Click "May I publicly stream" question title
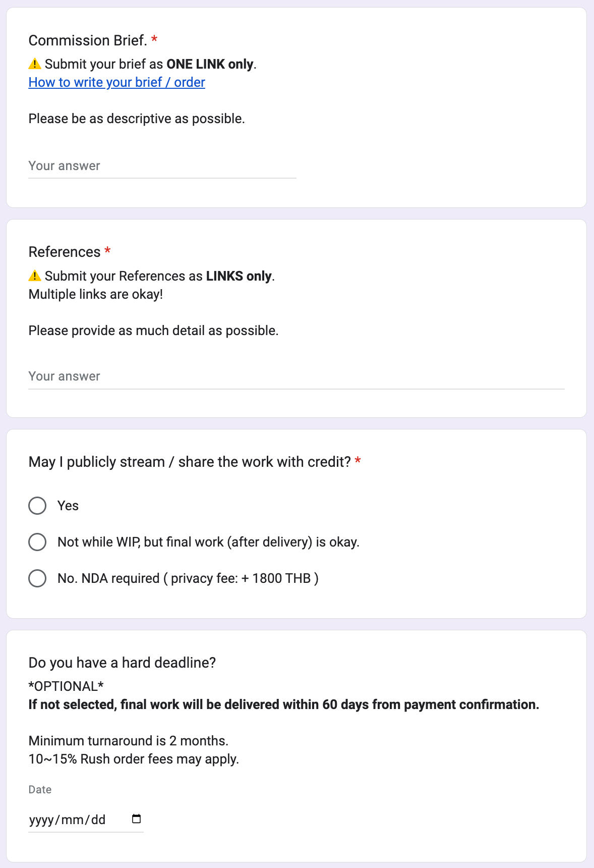The width and height of the screenshot is (594, 868). pyautogui.click(x=190, y=462)
